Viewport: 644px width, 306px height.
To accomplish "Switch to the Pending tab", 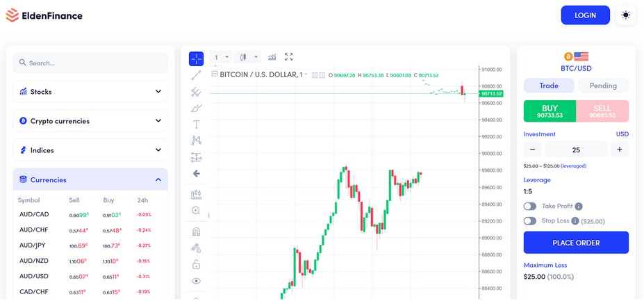I will (x=603, y=86).
